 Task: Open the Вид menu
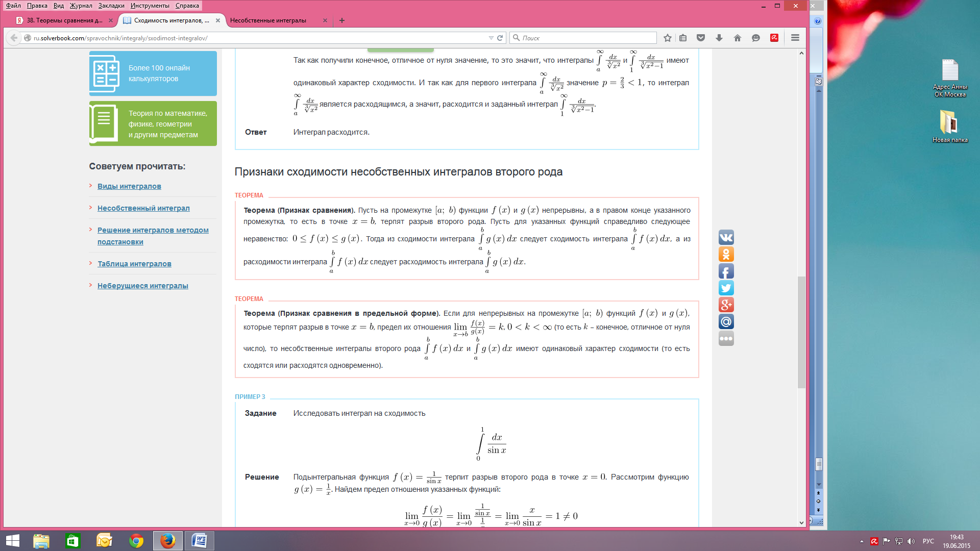click(x=59, y=6)
